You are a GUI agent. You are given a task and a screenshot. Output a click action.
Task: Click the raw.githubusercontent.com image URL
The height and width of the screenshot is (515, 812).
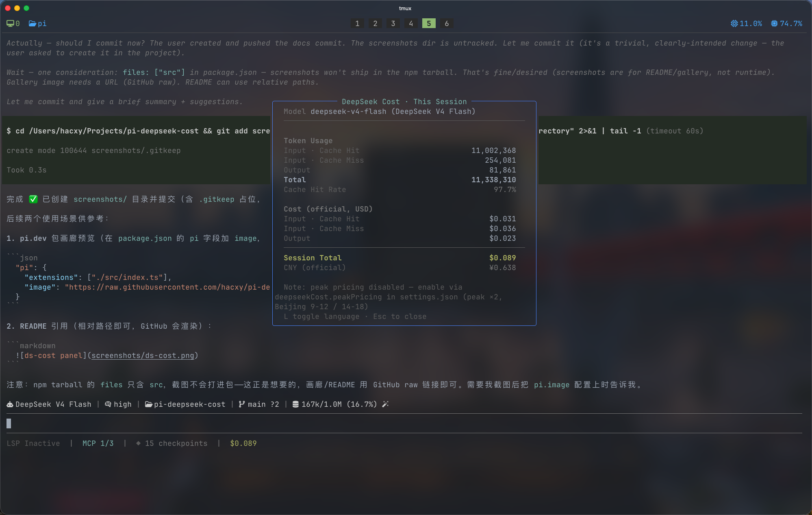click(x=167, y=287)
